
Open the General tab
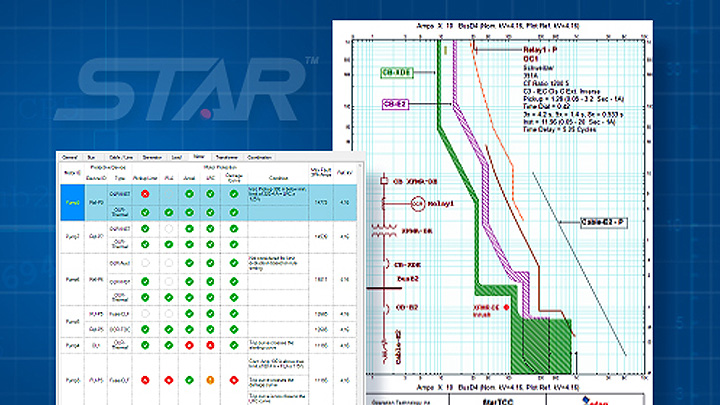70,158
